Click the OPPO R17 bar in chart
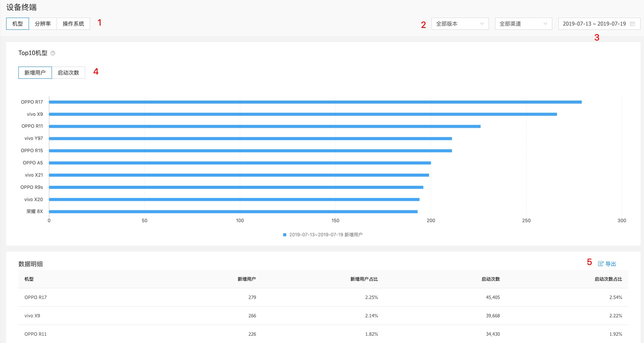 coord(315,102)
